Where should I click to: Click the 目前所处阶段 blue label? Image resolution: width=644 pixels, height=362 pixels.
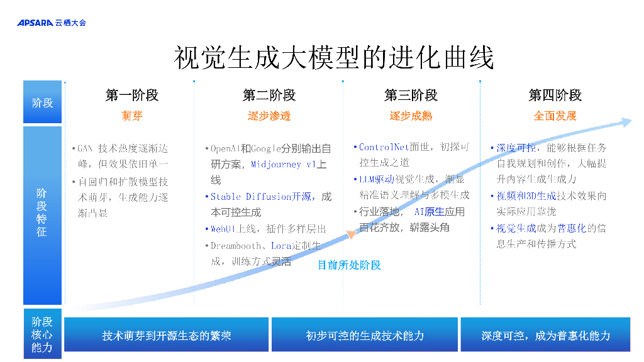click(350, 265)
